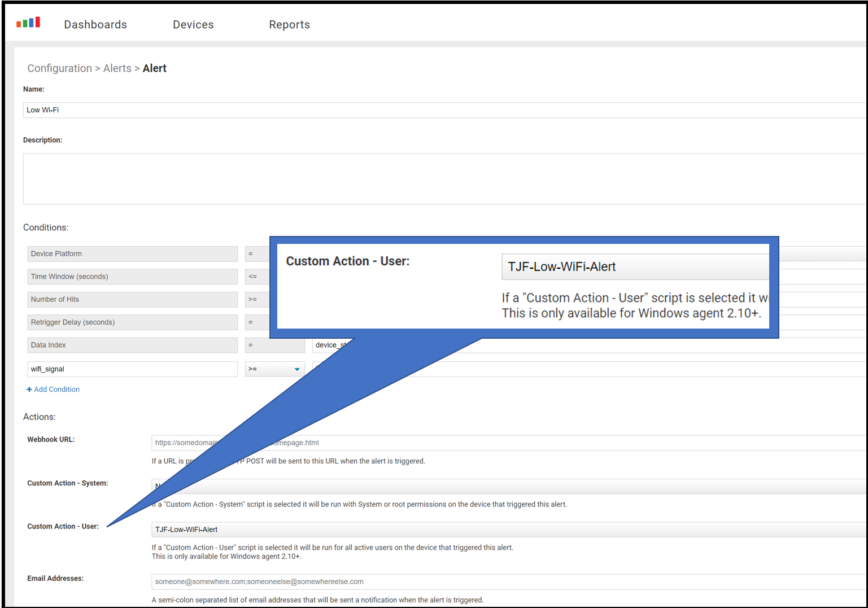Click the wifi_signal condition name field
The width and height of the screenshot is (868, 608).
(132, 369)
